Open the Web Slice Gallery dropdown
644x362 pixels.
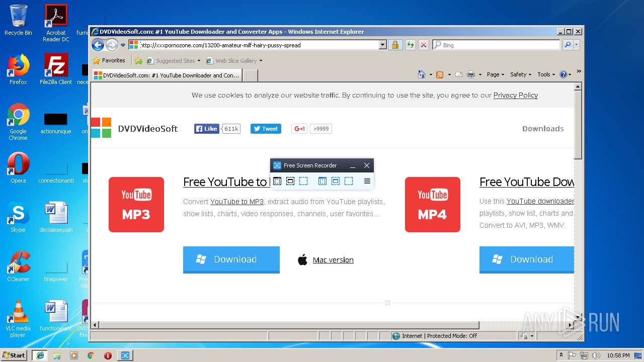(x=234, y=61)
